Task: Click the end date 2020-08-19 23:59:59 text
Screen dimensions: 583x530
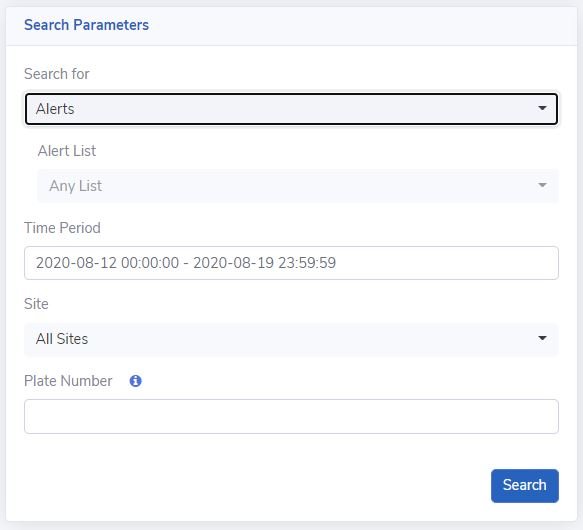Action: tap(264, 263)
